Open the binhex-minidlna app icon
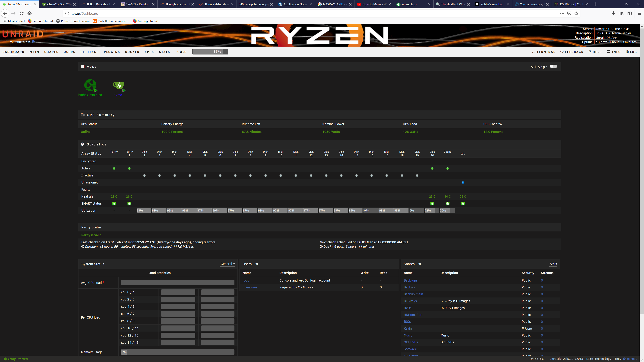This screenshot has width=644, height=362. click(x=90, y=86)
